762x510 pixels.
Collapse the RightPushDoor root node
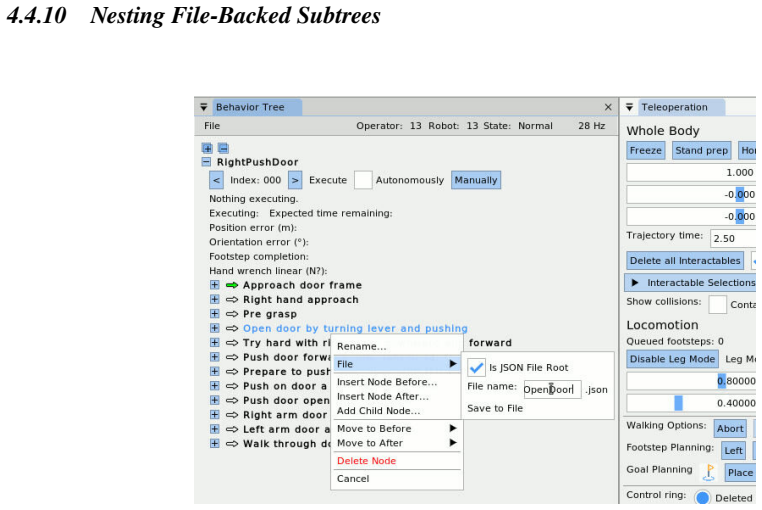[x=207, y=162]
